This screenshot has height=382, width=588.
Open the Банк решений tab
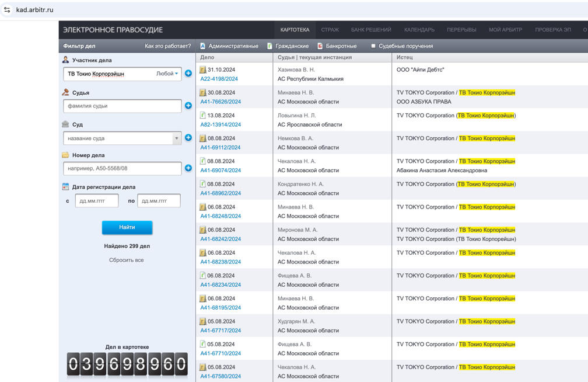pyautogui.click(x=371, y=30)
